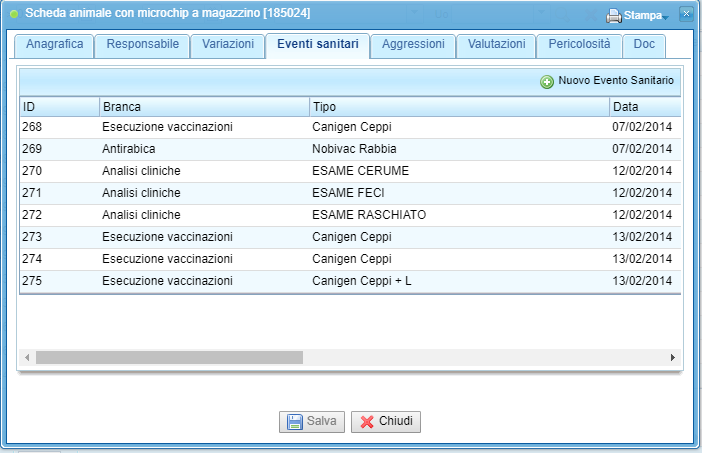The image size is (702, 453).
Task: Click date 13/02/2014 in row 275
Action: point(642,281)
